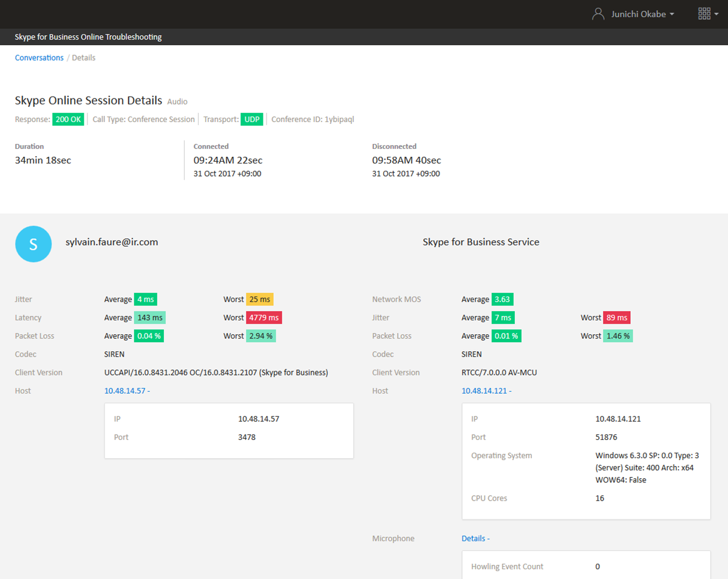Click the Operating System value text
728x579 pixels.
click(x=647, y=467)
